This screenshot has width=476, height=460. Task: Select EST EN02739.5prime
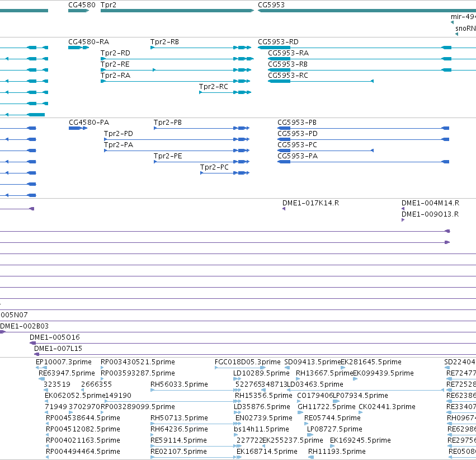click(264, 419)
